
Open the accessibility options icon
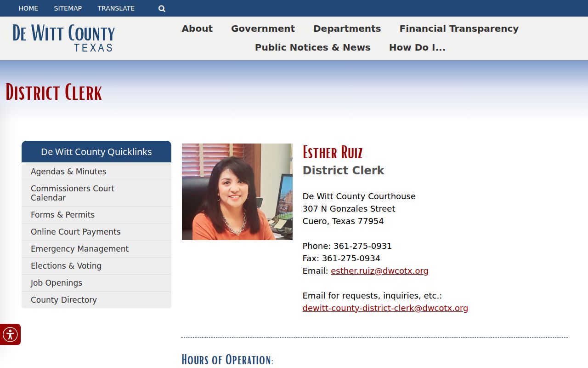coord(10,334)
